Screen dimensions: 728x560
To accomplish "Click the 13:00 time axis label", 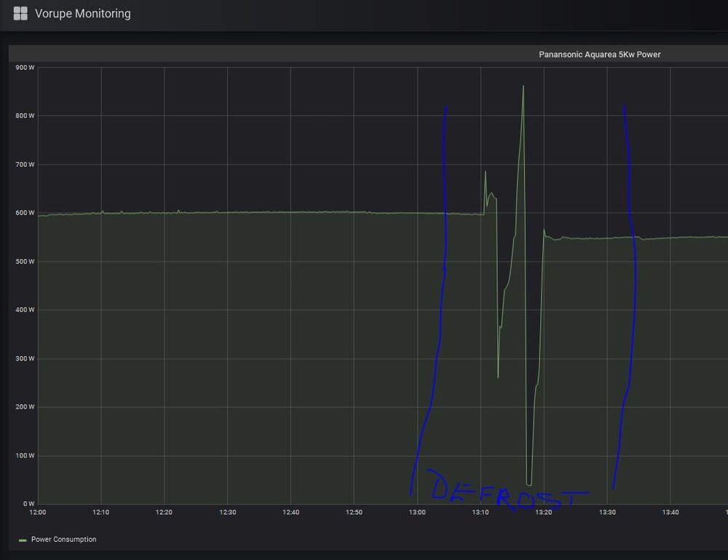I will point(417,513).
